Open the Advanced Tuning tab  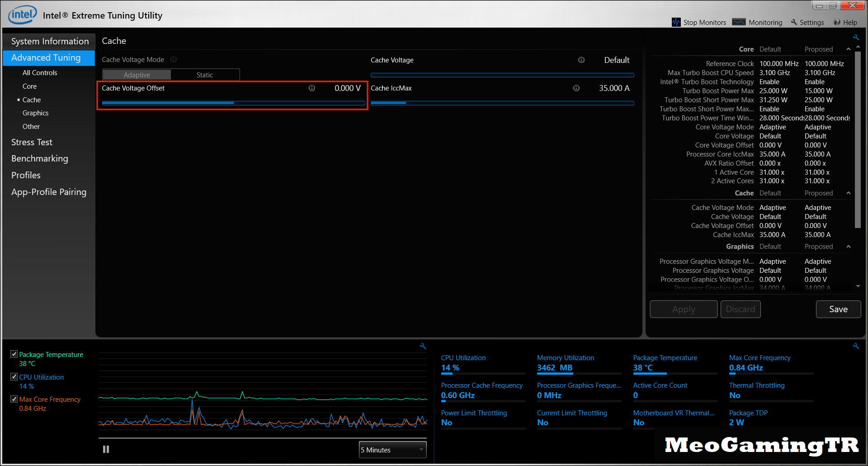click(49, 57)
